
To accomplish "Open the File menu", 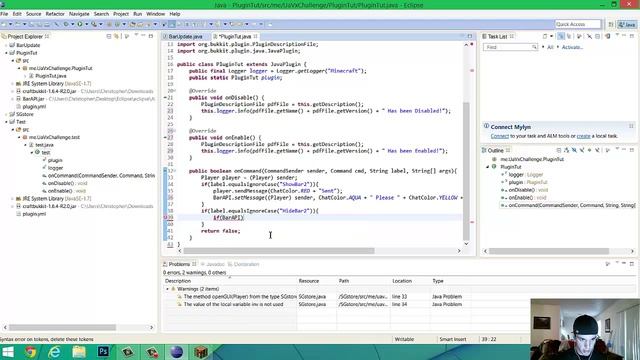I will [x=4, y=14].
